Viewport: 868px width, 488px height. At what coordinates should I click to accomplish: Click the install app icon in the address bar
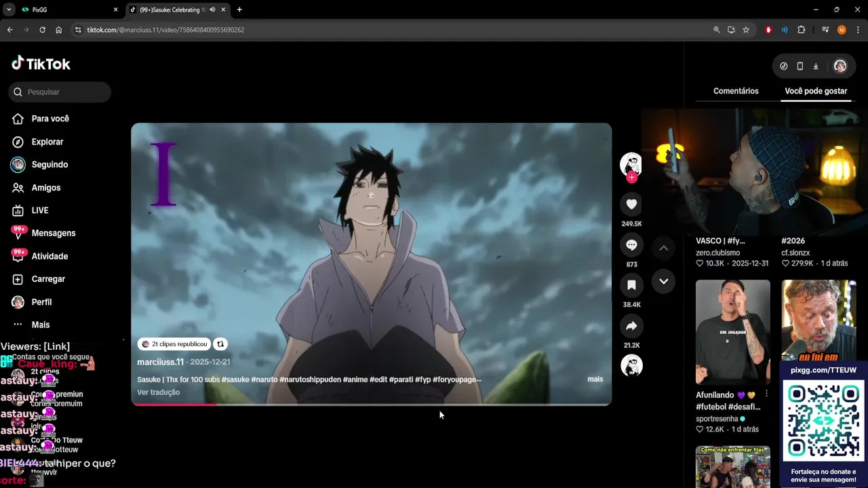point(731,30)
